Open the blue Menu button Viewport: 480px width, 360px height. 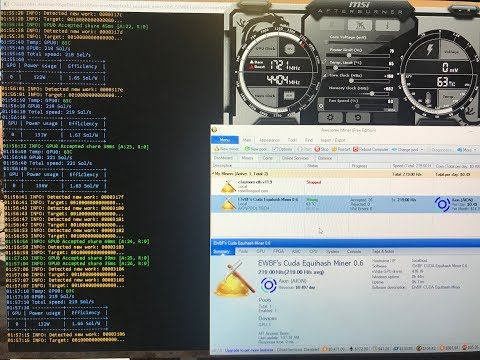(x=225, y=140)
